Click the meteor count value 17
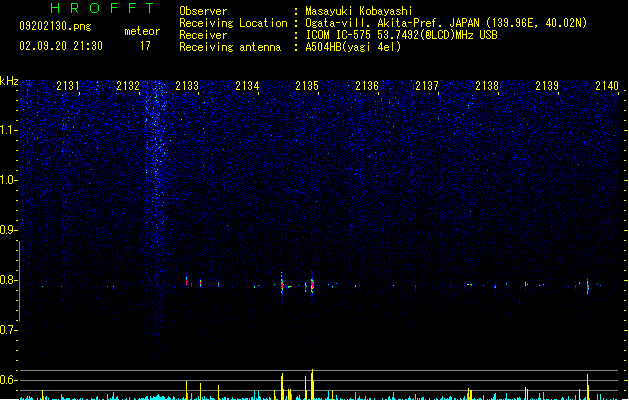629x400 pixels. pos(145,46)
